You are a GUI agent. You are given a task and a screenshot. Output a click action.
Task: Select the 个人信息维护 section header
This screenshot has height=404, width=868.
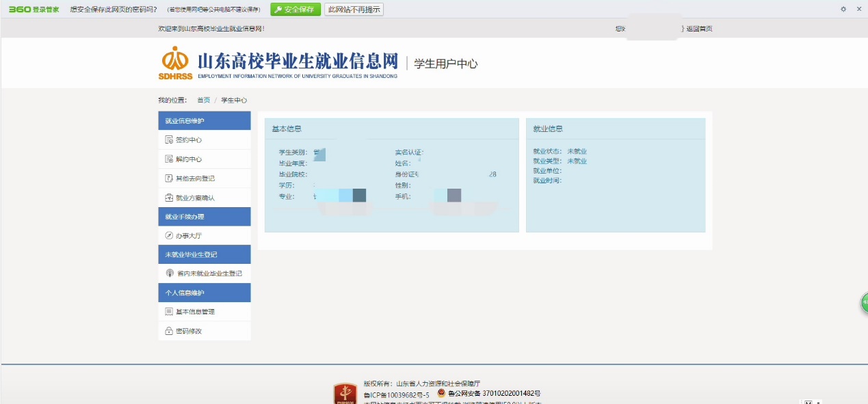pos(204,293)
